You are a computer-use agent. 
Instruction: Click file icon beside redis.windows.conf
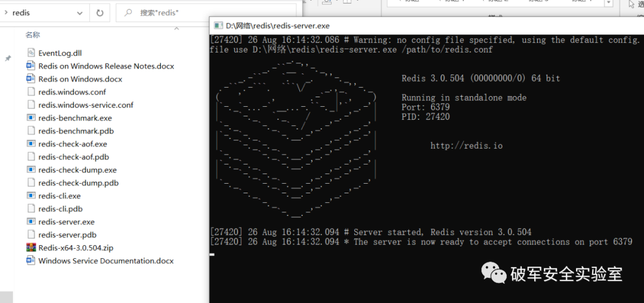click(x=31, y=92)
